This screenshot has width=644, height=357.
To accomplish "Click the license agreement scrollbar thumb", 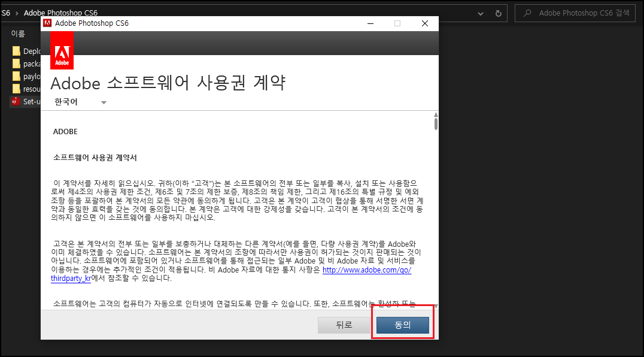I will [x=436, y=123].
